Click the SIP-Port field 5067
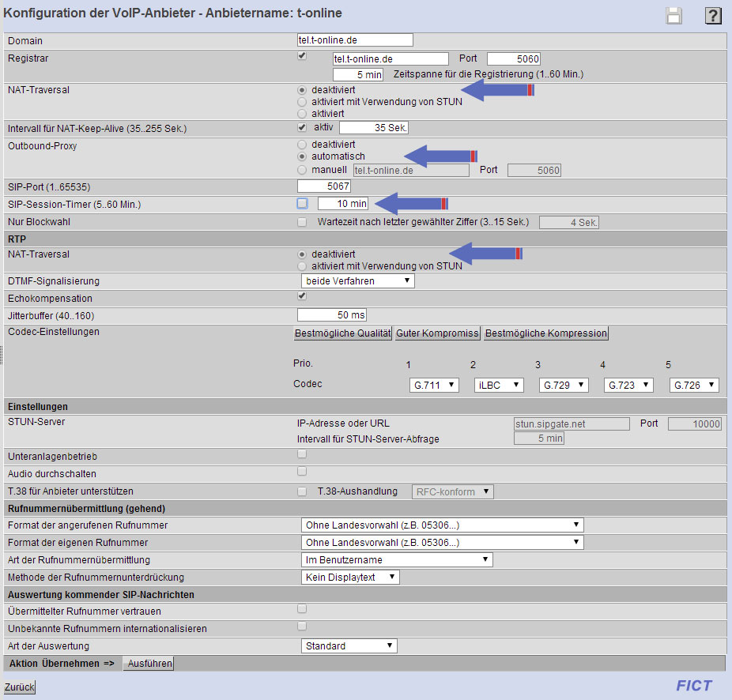 coord(323,186)
